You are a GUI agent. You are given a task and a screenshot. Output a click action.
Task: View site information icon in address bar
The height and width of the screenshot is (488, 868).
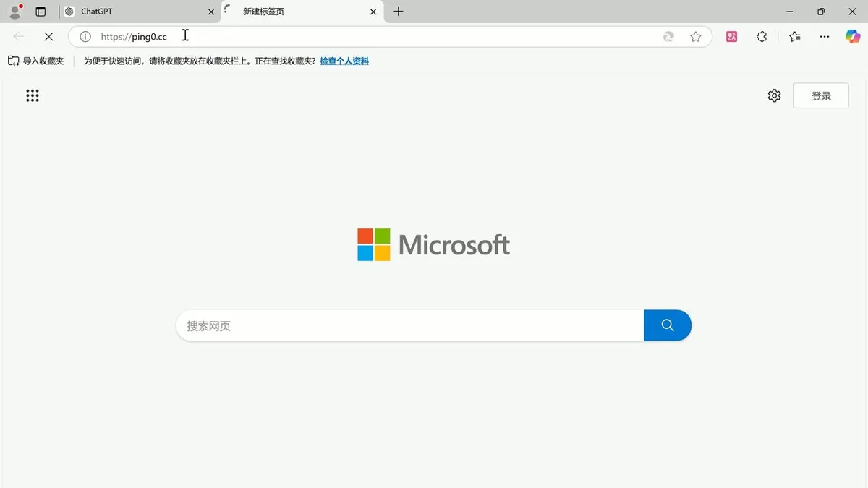point(85,36)
